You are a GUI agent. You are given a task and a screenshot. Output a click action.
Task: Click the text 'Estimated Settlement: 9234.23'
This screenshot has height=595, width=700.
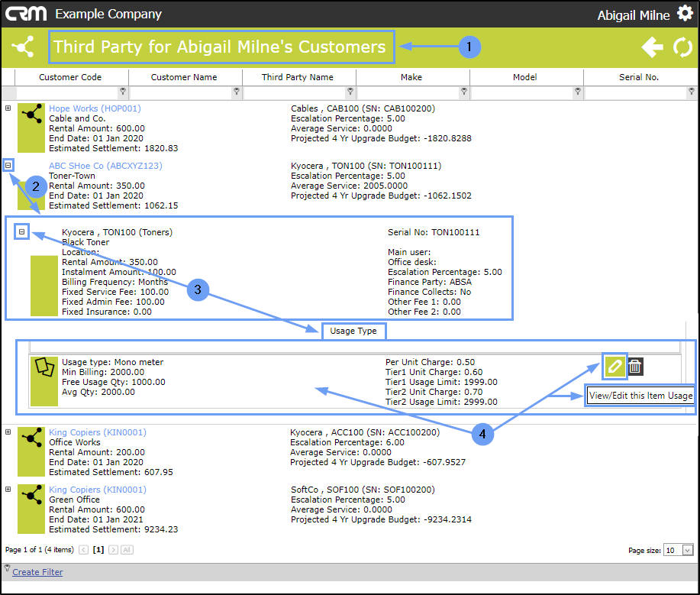(114, 529)
